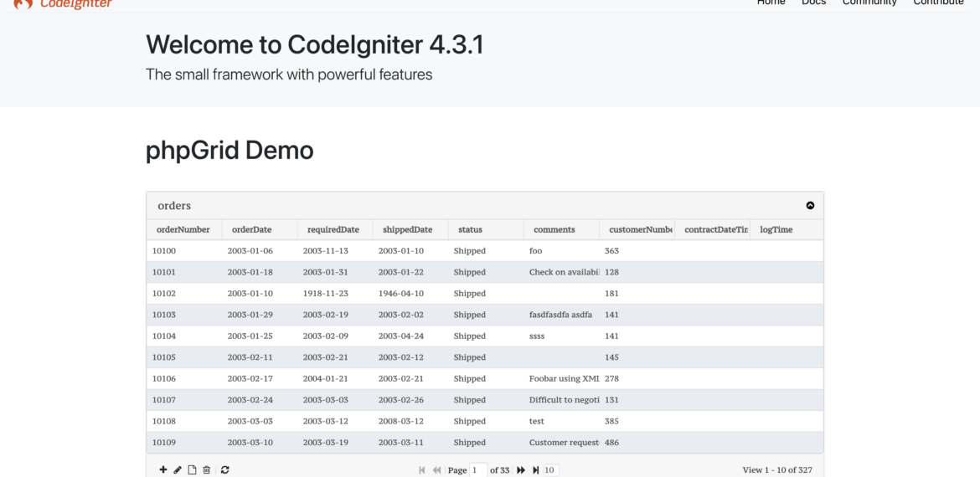Click comment starting 'Check on availabil'
This screenshot has height=477, width=980.
[x=565, y=272]
